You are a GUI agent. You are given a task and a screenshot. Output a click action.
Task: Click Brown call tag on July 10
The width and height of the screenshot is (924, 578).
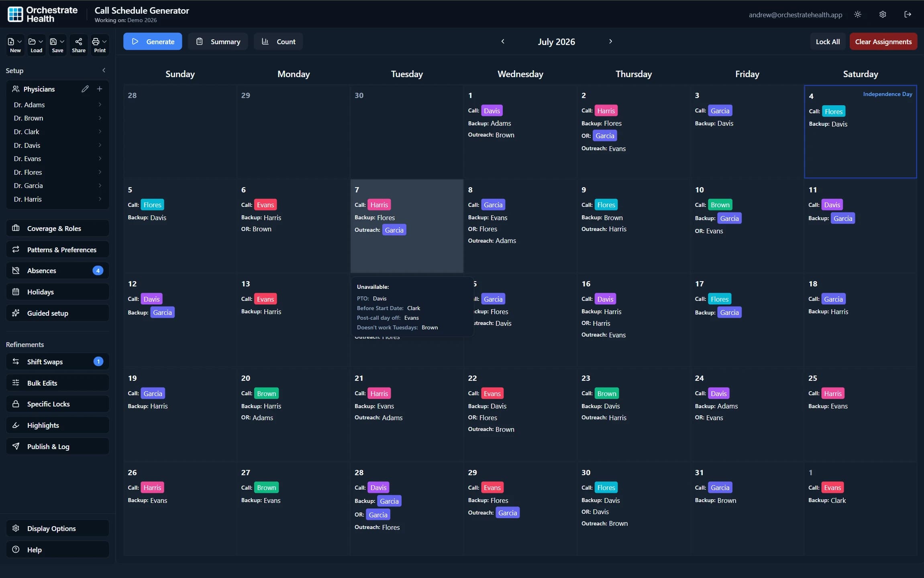pos(720,205)
